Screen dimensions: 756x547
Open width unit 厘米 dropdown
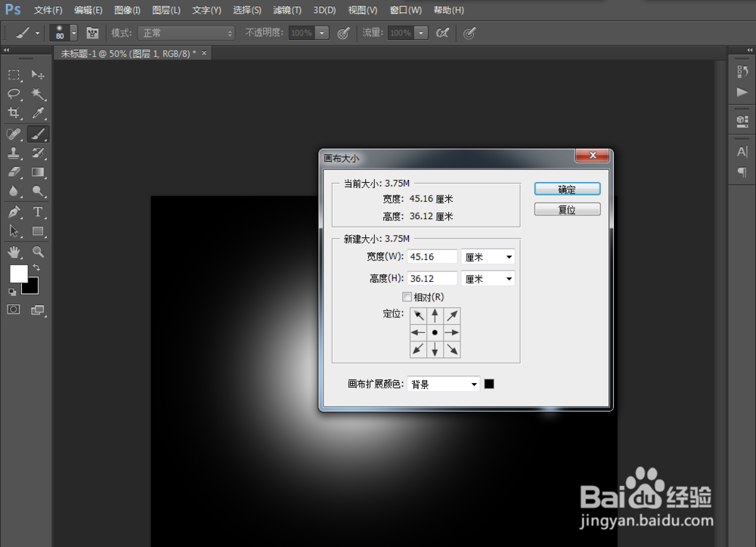pyautogui.click(x=488, y=257)
